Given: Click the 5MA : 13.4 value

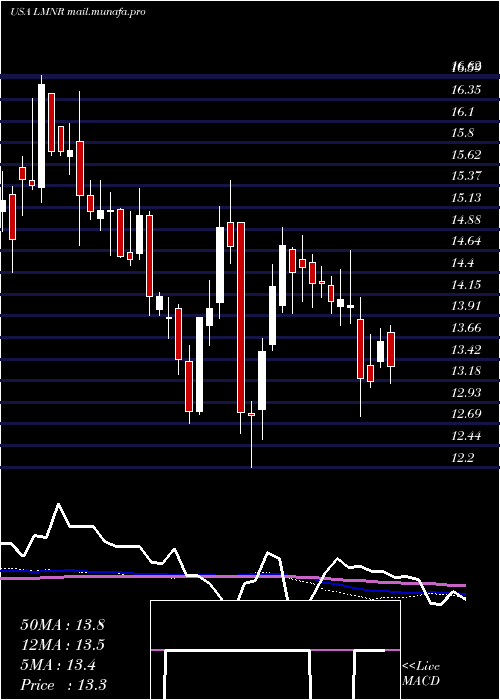Looking at the screenshot, I should [58, 665].
